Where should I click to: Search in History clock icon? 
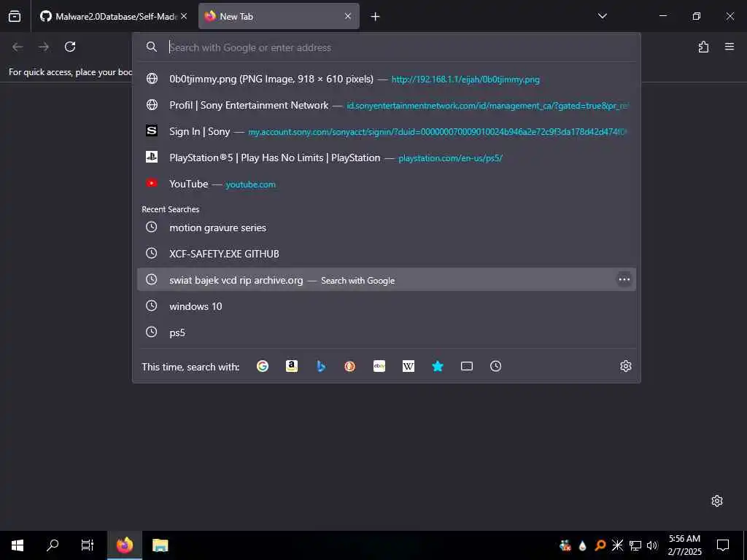coord(496,366)
